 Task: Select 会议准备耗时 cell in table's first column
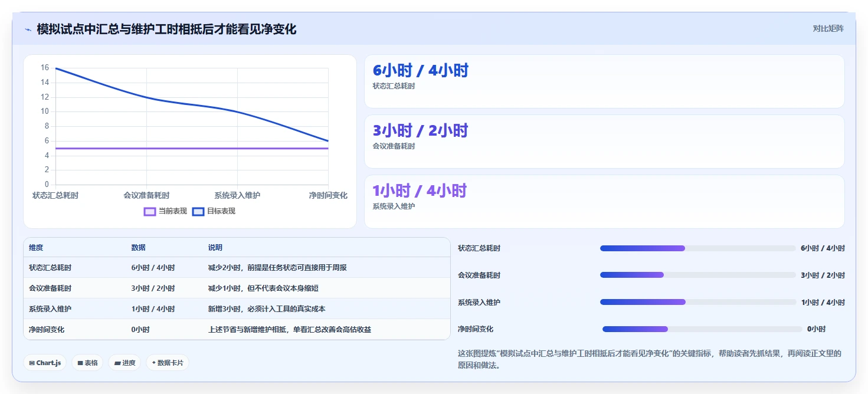coord(50,288)
